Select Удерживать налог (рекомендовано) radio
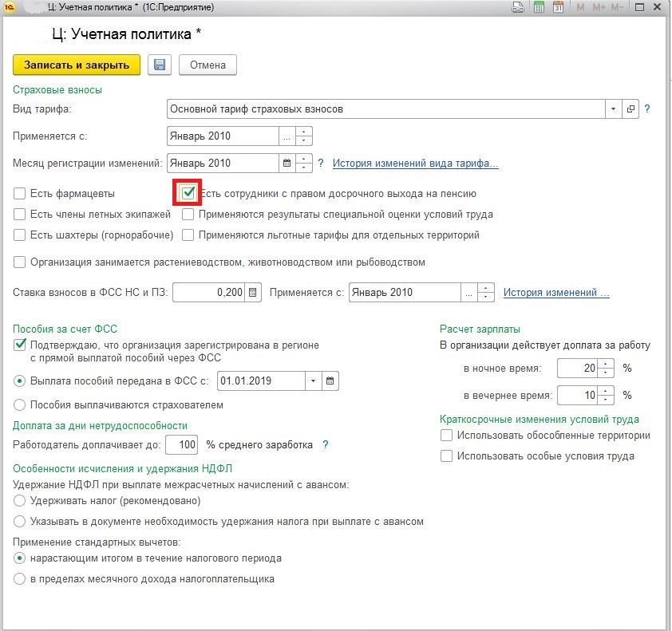Viewport: 672px width, 631px height. [19, 500]
